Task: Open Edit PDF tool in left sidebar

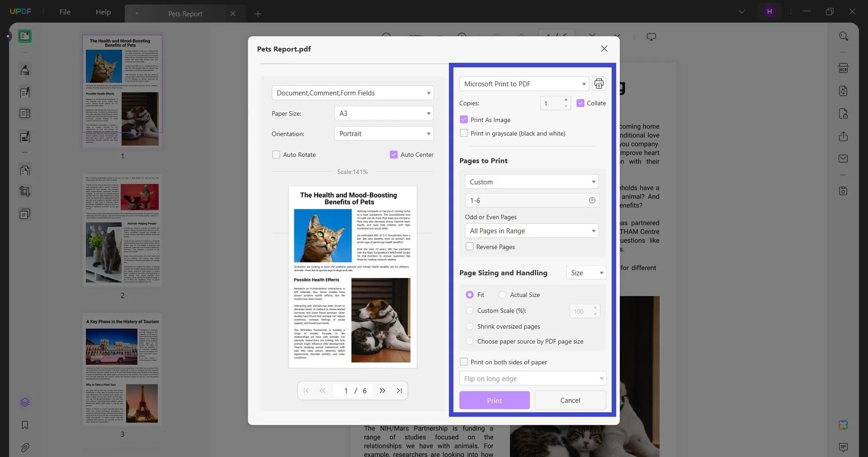Action: (x=25, y=92)
